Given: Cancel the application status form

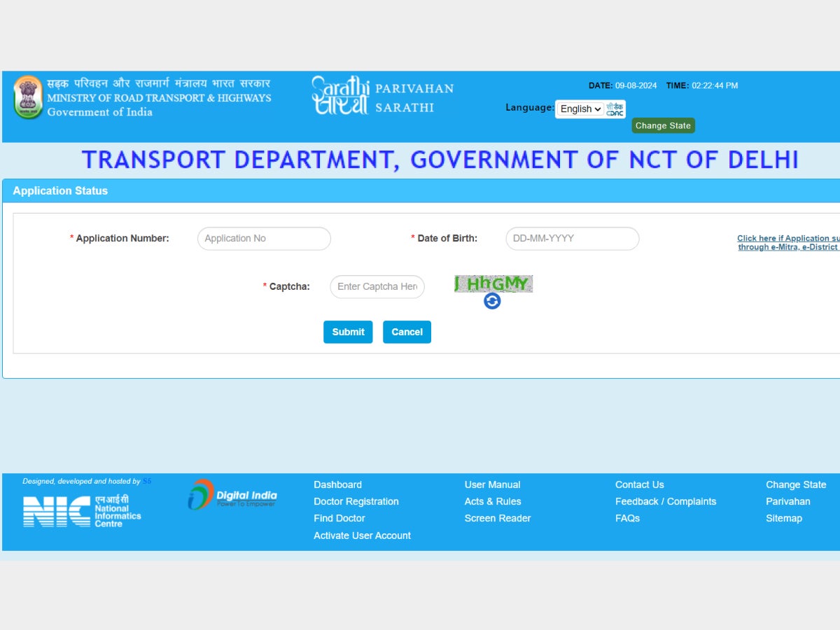Looking at the screenshot, I should (x=407, y=332).
